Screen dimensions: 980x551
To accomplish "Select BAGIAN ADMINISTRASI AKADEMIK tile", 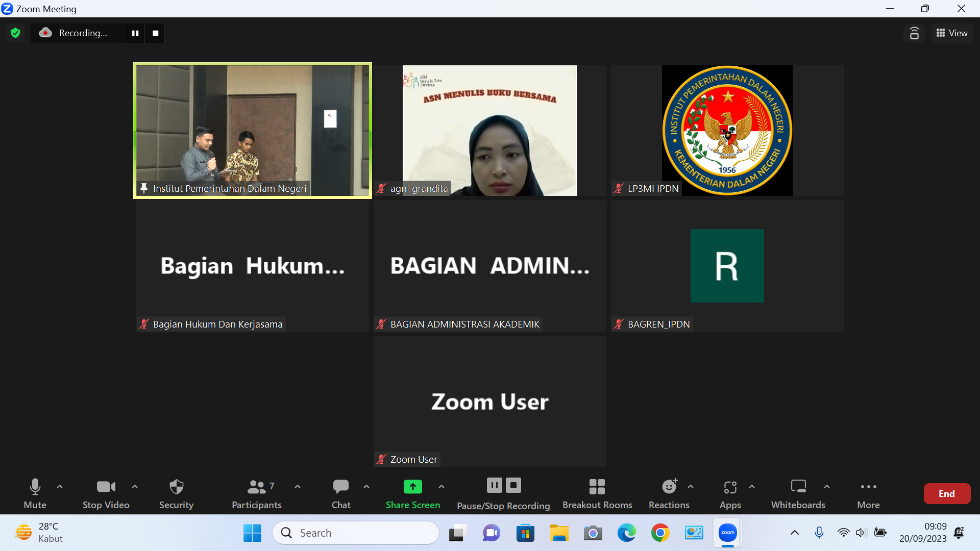I will (x=490, y=266).
